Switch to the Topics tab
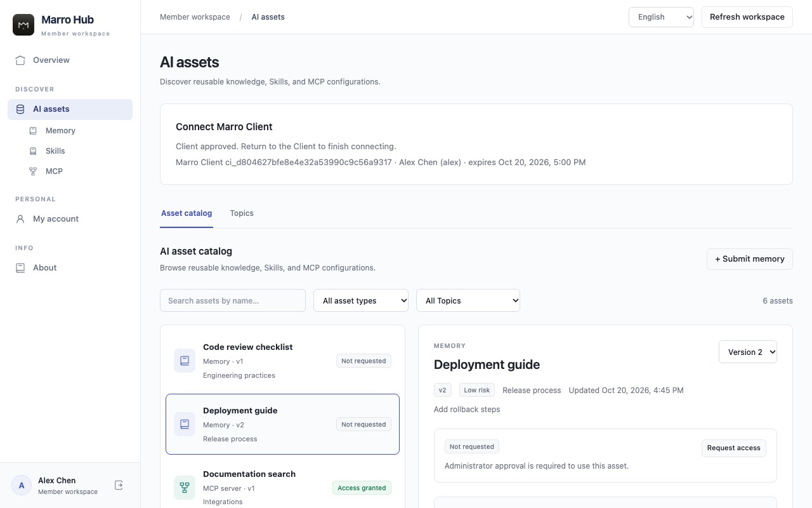 pyautogui.click(x=242, y=213)
